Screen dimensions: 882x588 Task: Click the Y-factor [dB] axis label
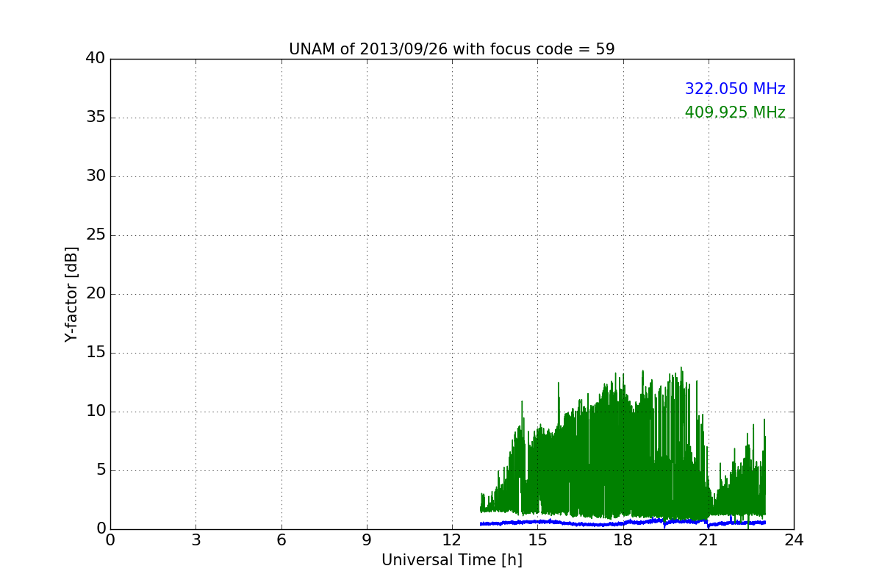pyautogui.click(x=71, y=294)
